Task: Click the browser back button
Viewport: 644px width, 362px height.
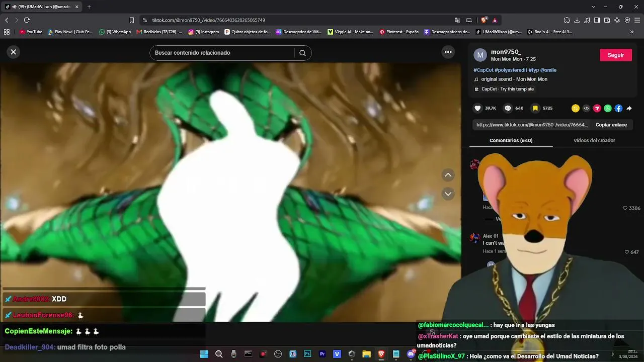Action: [x=7, y=20]
